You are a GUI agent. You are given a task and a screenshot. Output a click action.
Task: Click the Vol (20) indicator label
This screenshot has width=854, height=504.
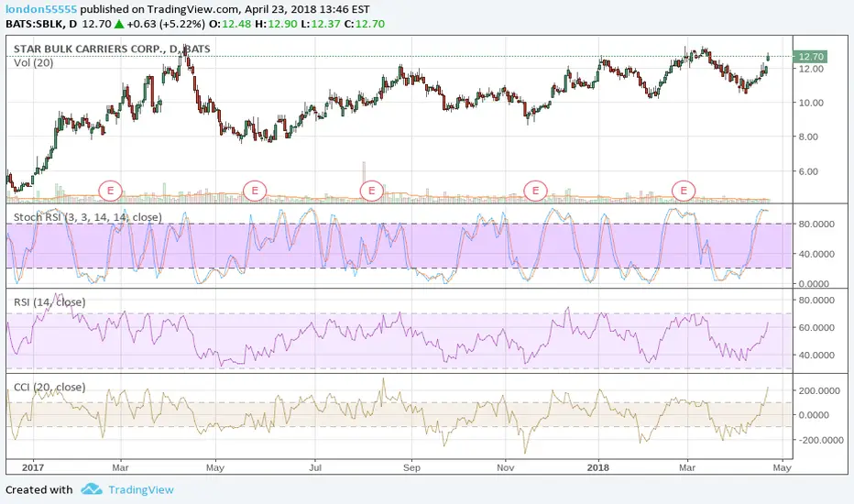click(33, 62)
